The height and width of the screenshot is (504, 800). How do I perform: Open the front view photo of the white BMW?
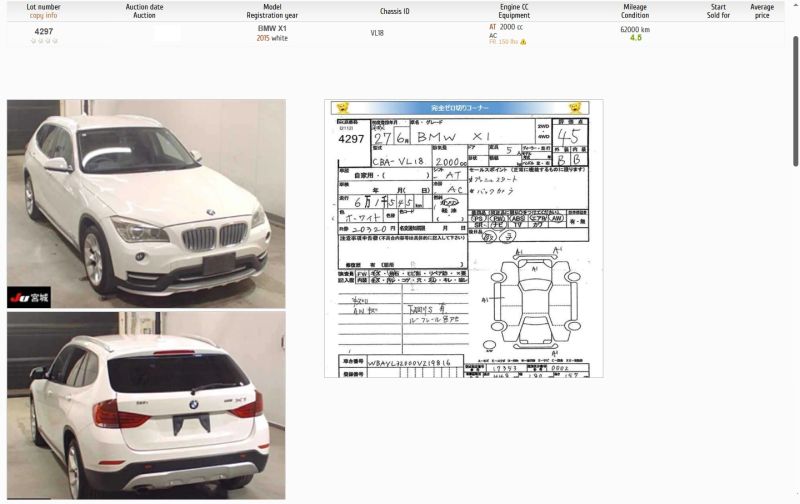tap(146, 204)
